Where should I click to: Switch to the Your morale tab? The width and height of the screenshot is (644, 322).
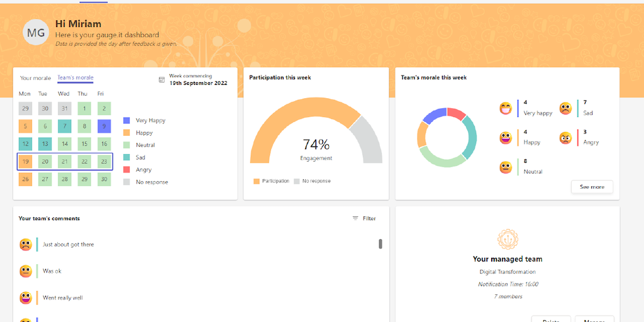click(x=35, y=78)
